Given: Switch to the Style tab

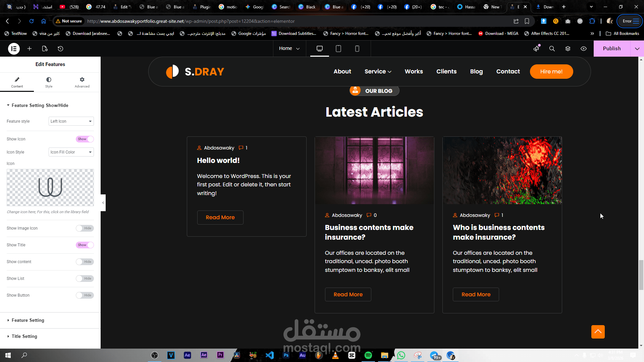Looking at the screenshot, I should [49, 82].
